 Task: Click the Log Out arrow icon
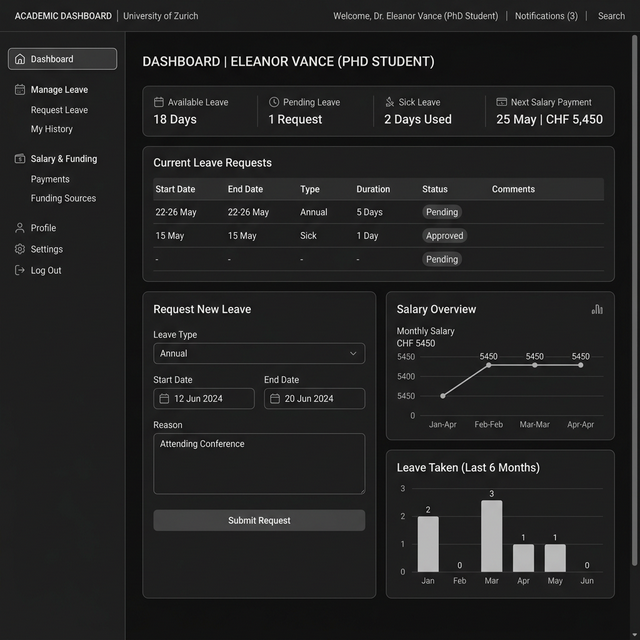[20, 270]
